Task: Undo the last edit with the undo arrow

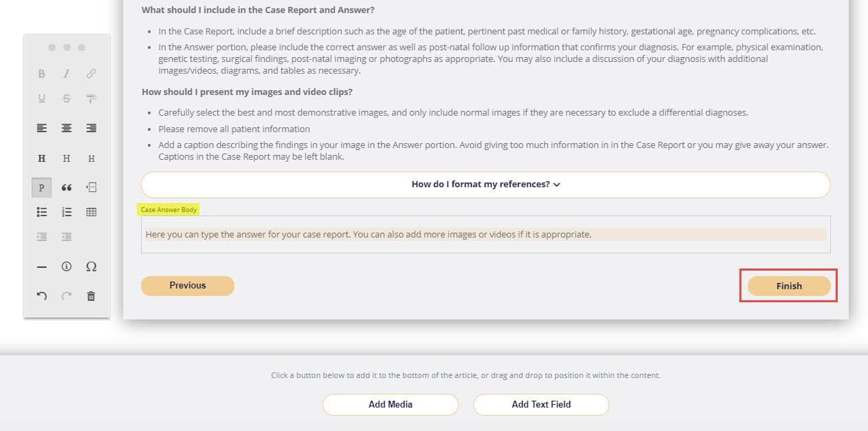Action: [x=41, y=295]
